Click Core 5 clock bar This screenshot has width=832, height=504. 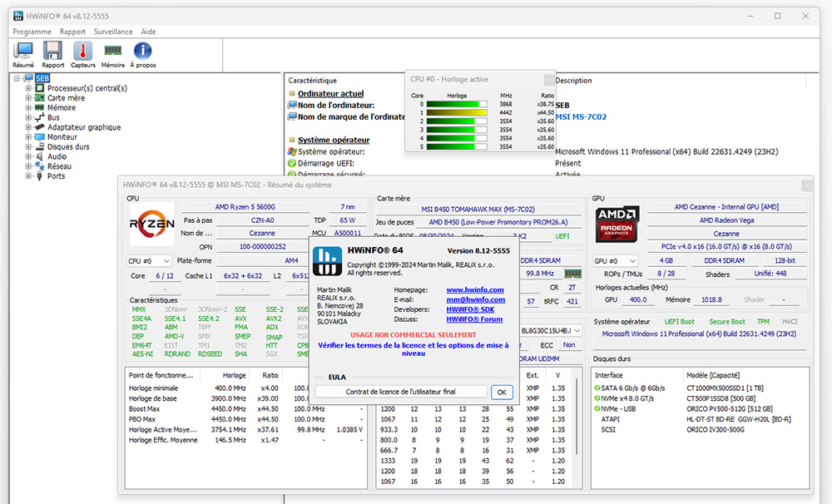coord(456,146)
